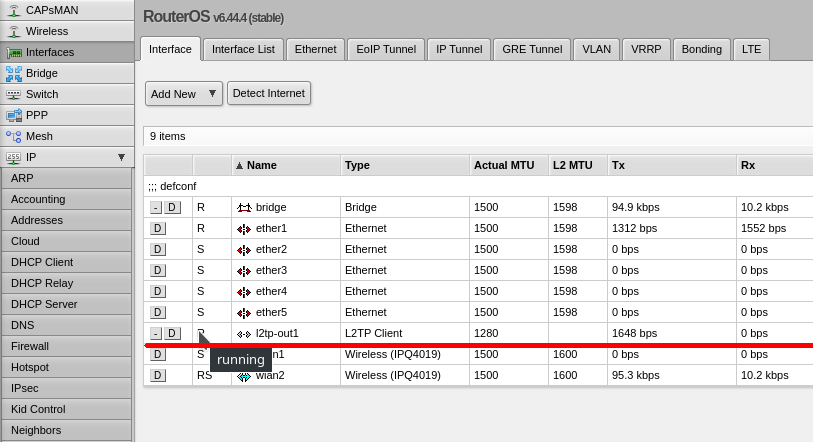813x442 pixels.
Task: Open DNS menu item
Action: click(x=66, y=326)
